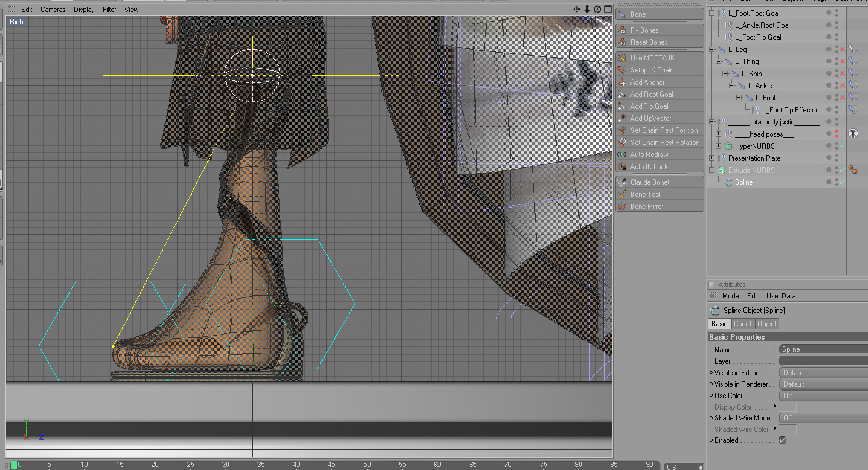Open the Use Color dropdown
Viewport: 868px width, 470px height.
(x=823, y=396)
